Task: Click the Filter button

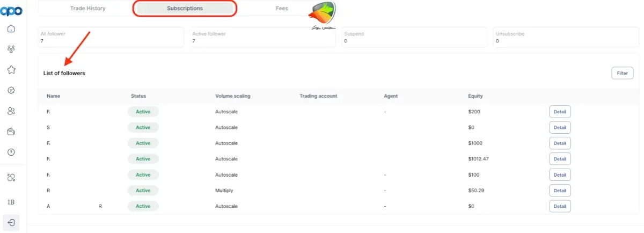Action: [622, 73]
